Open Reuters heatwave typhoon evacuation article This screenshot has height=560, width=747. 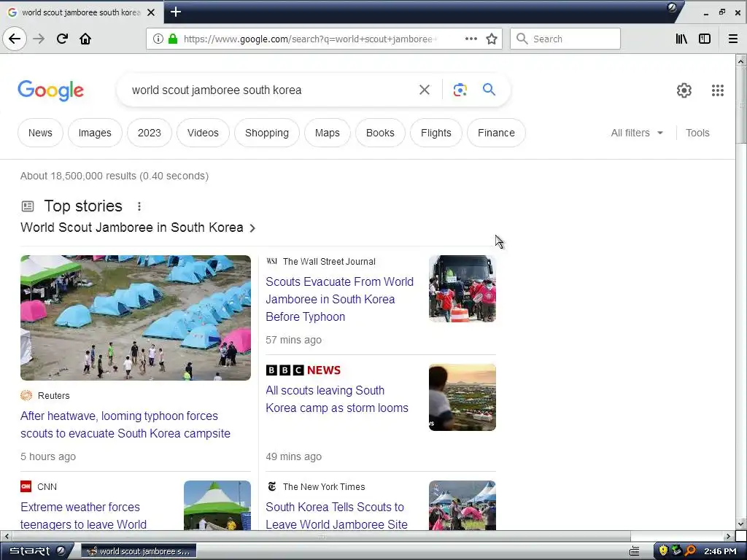(125, 424)
